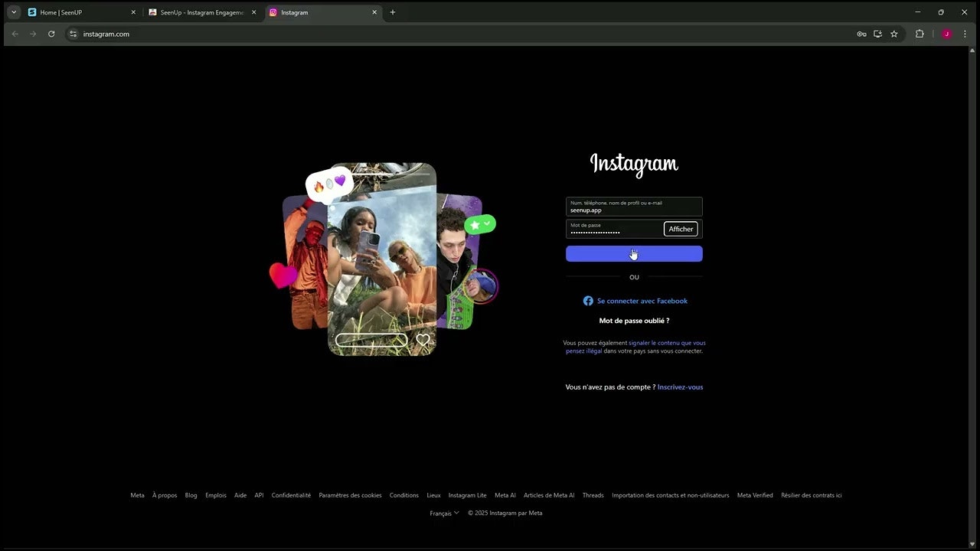Go back to the previous page
This screenshot has height=551, width=980.
click(15, 34)
